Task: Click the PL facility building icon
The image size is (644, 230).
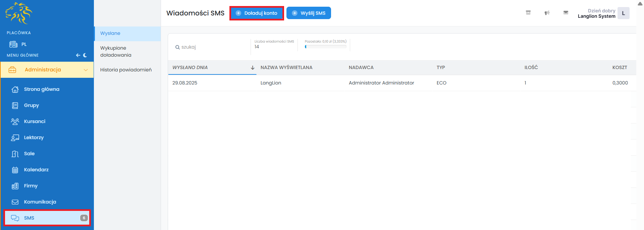Action: (13, 44)
